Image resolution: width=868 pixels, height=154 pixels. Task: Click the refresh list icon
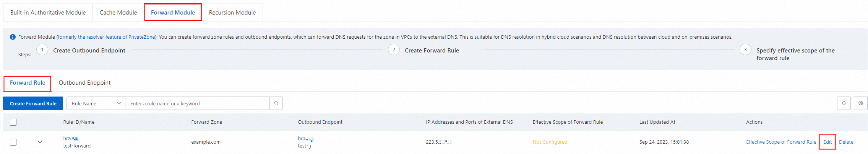844,103
